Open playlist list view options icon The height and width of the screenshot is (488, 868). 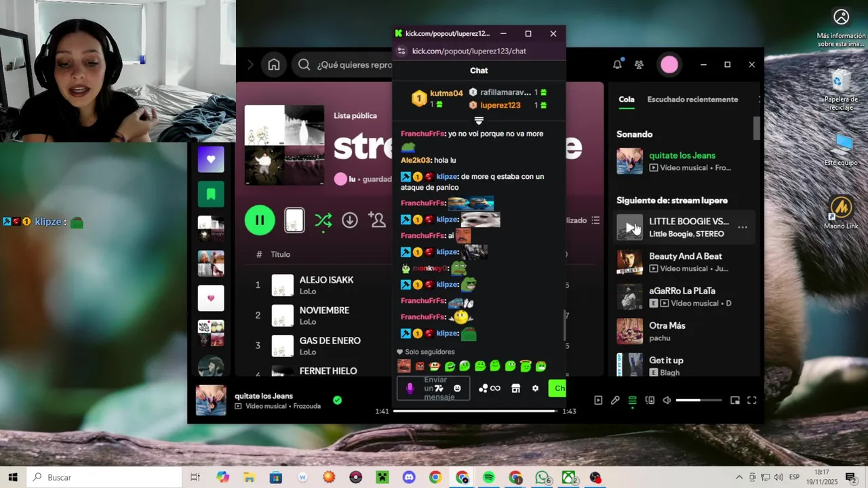pos(595,220)
